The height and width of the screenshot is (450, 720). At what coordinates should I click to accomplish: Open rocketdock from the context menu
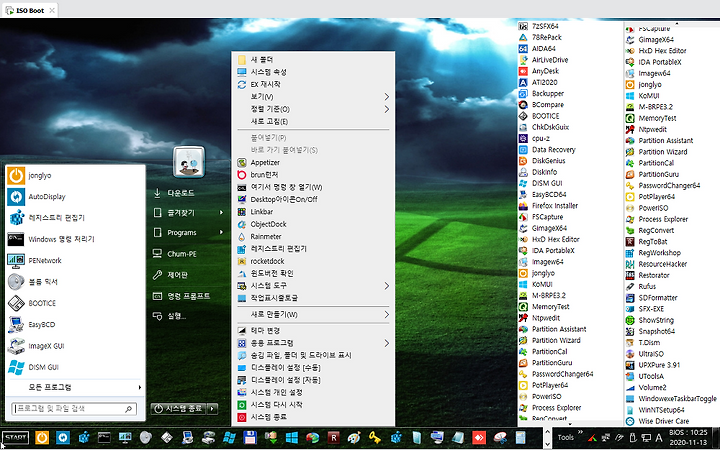coord(313,261)
